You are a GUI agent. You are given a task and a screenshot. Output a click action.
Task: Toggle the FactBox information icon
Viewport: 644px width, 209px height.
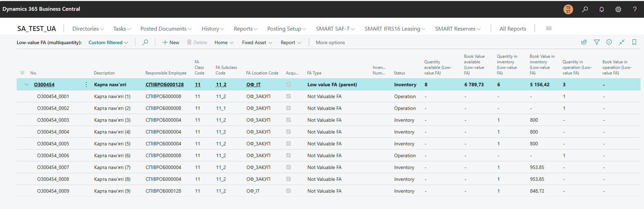(609, 42)
